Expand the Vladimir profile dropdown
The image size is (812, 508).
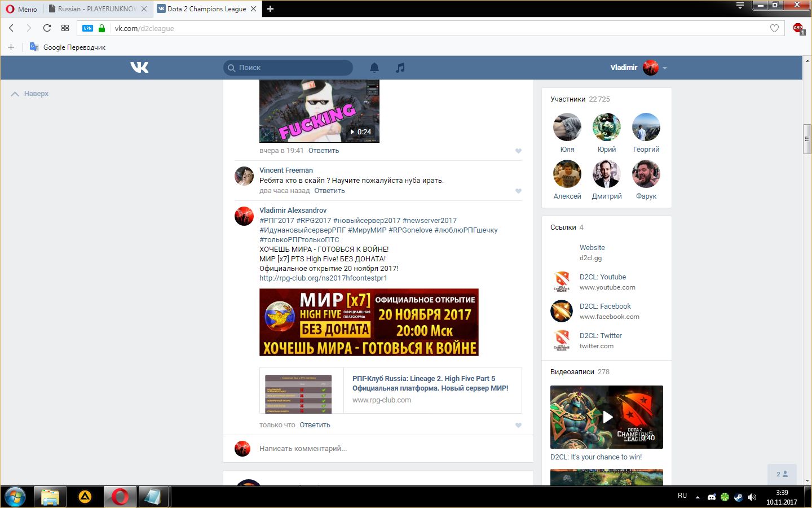(665, 68)
